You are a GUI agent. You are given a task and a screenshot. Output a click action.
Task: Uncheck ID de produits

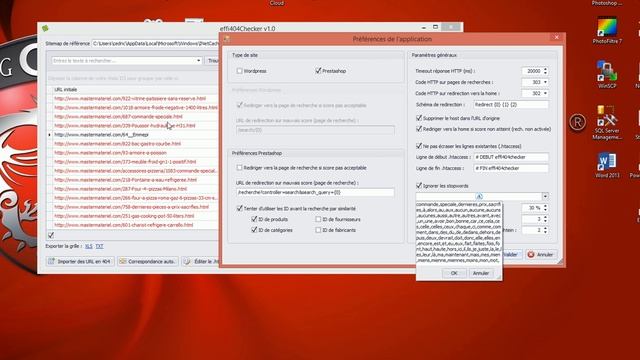254,219
